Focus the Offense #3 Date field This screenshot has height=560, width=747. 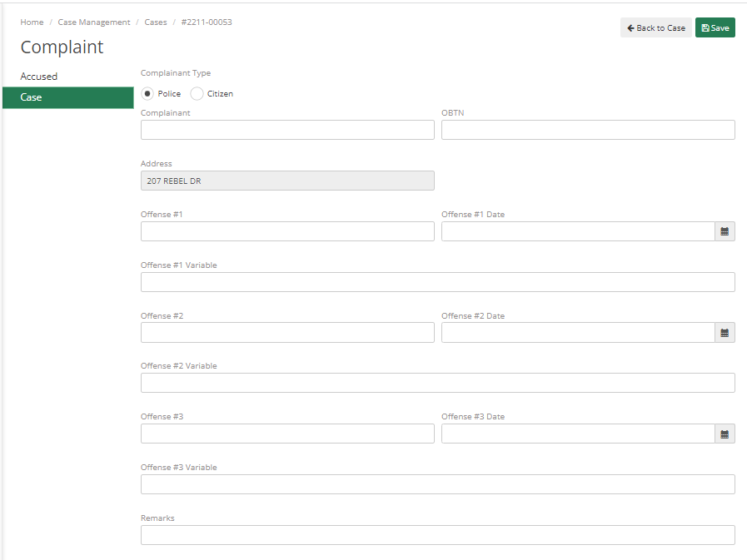[578, 434]
